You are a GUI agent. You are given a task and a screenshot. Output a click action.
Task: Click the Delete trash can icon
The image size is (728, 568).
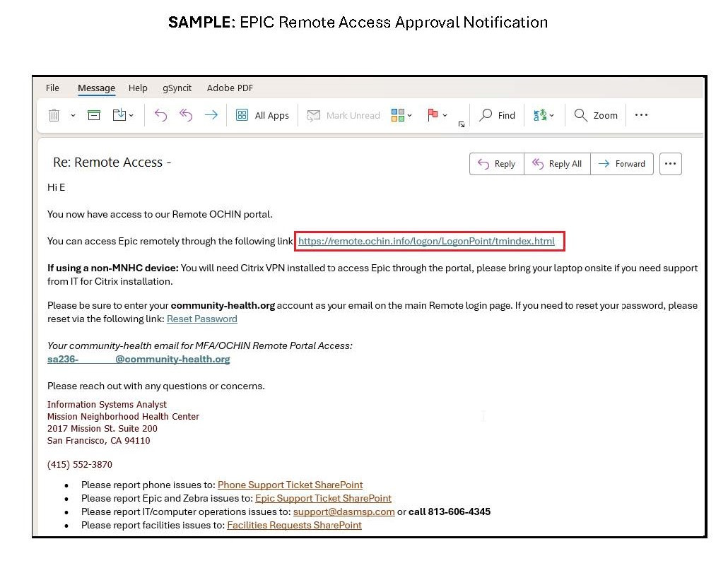pyautogui.click(x=54, y=115)
